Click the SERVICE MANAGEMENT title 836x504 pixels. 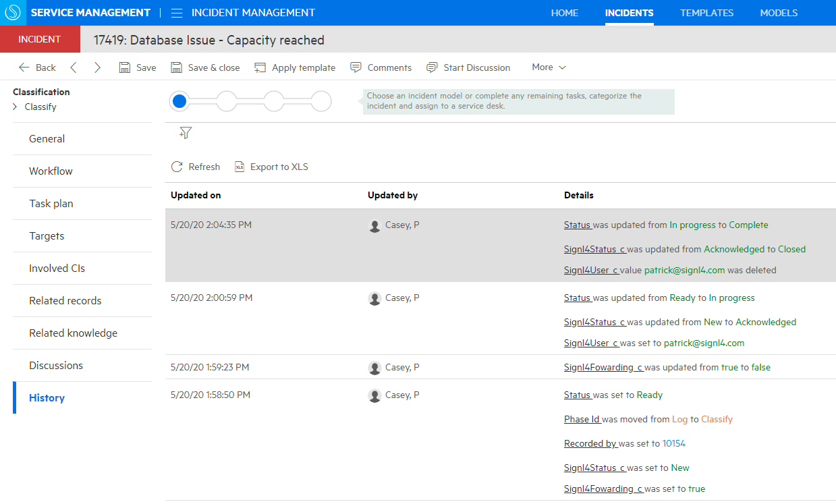click(x=90, y=13)
